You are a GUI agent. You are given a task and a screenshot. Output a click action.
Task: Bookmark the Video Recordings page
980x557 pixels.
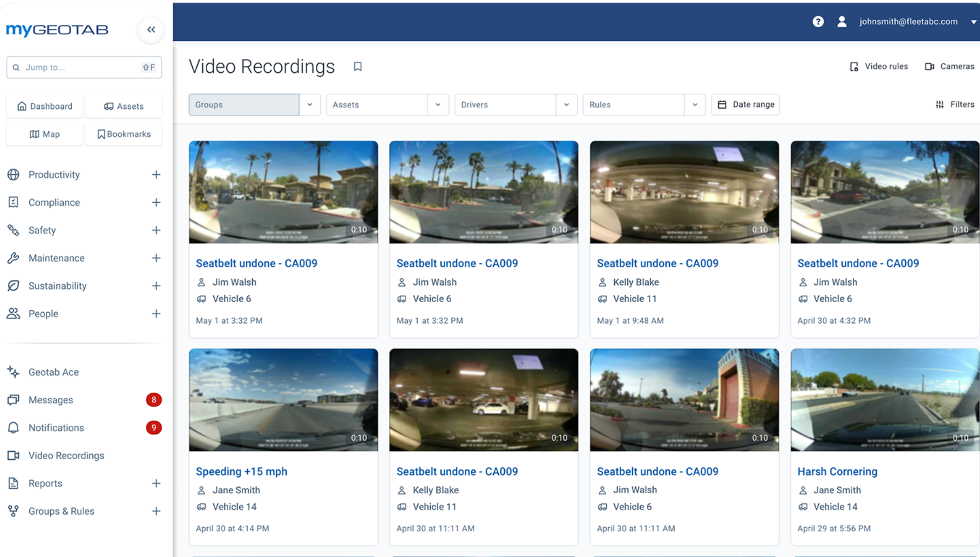pos(357,67)
